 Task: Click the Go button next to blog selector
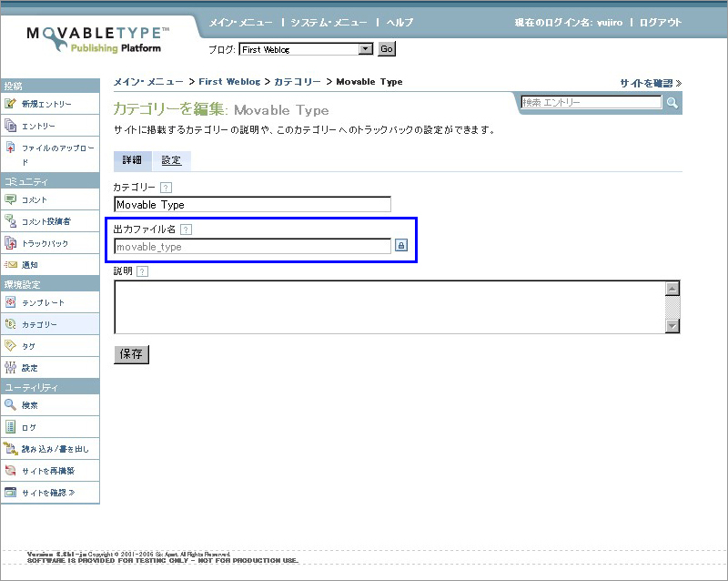click(386, 49)
